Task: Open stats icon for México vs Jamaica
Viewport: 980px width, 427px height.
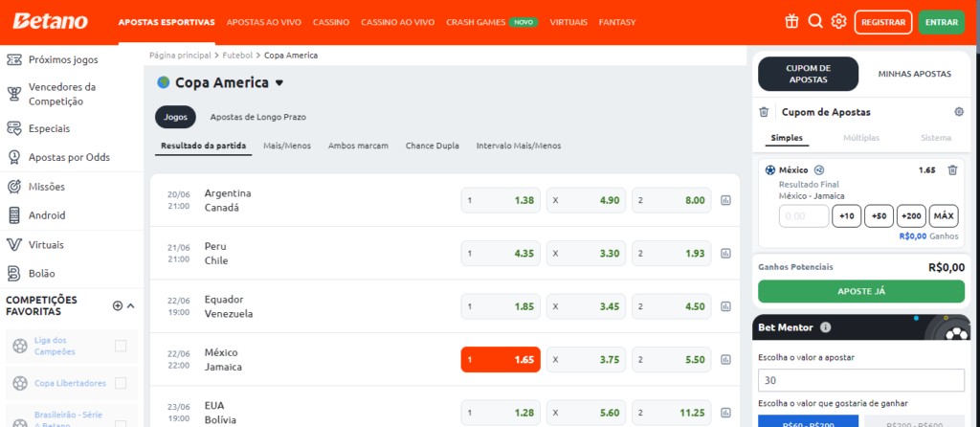Action: tap(725, 359)
